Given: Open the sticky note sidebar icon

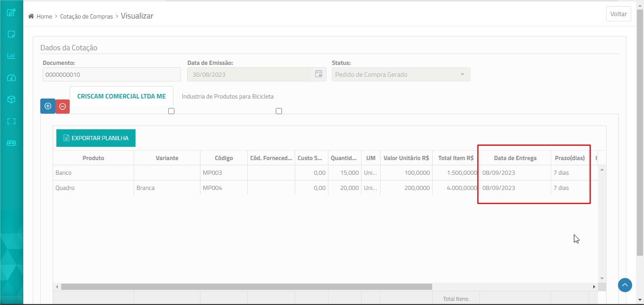Looking at the screenshot, I should [11, 34].
